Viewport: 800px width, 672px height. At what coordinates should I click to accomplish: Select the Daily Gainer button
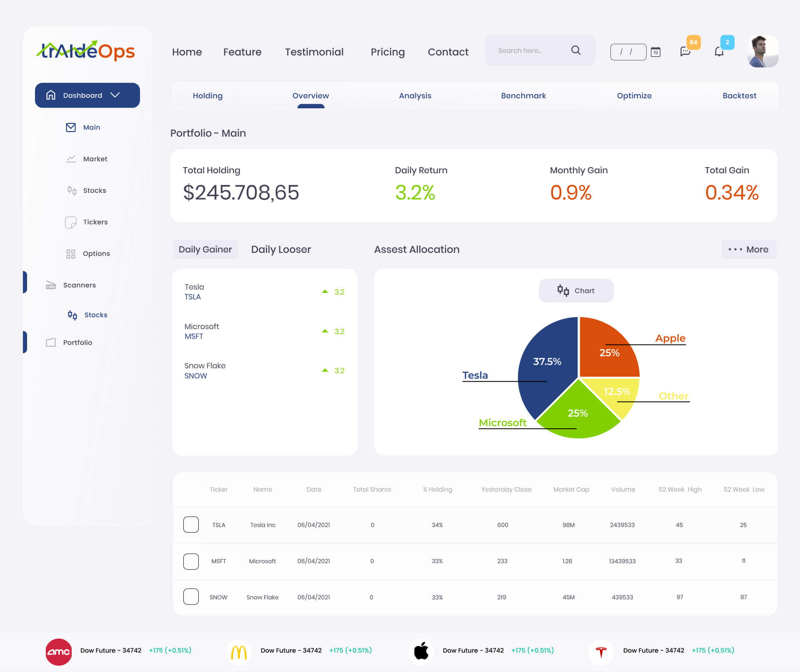pyautogui.click(x=205, y=250)
